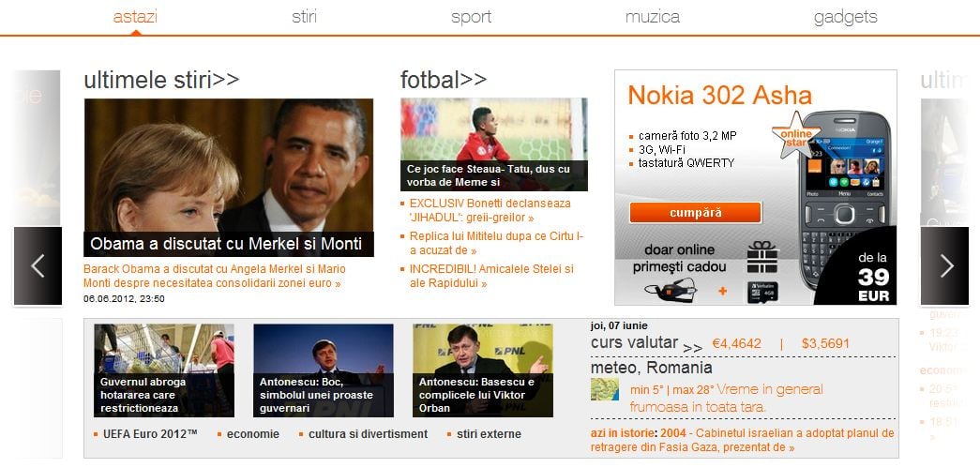Click the cumpără button in Nokia ad
Viewport: 980px width, 468px height.
[x=695, y=213]
